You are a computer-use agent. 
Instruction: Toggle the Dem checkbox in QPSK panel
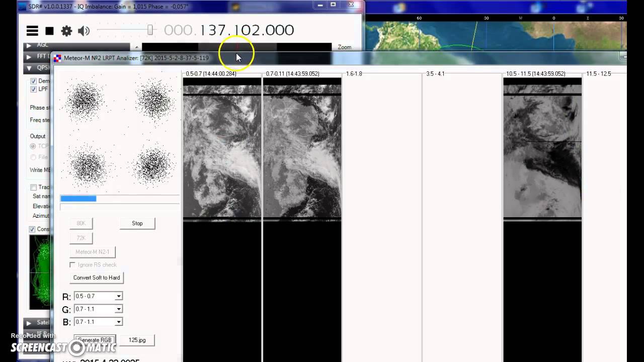point(34,81)
